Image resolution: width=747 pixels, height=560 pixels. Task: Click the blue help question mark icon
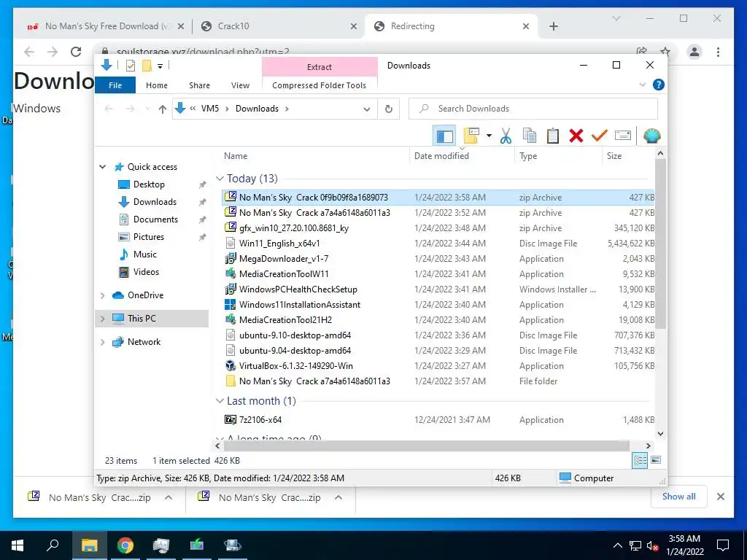coord(659,85)
